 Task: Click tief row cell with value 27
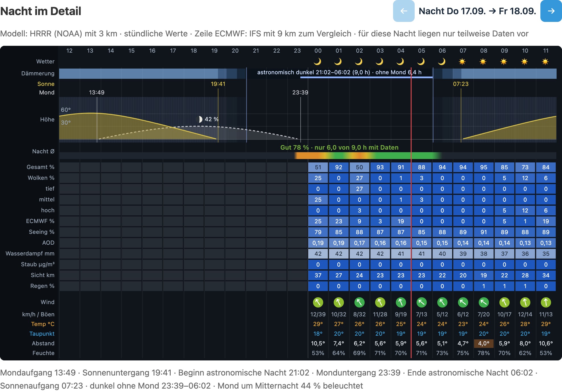click(x=359, y=189)
